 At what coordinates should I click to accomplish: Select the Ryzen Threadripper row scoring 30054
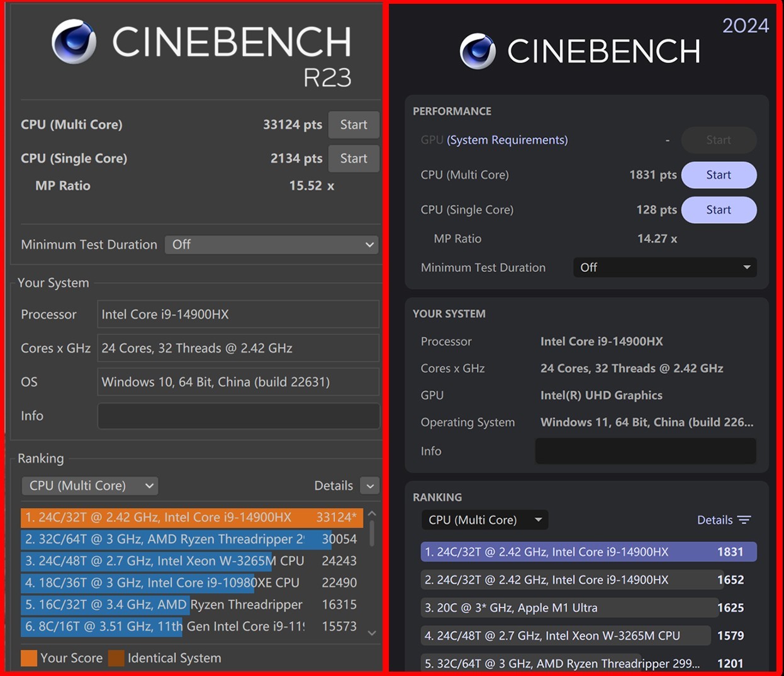(x=192, y=539)
